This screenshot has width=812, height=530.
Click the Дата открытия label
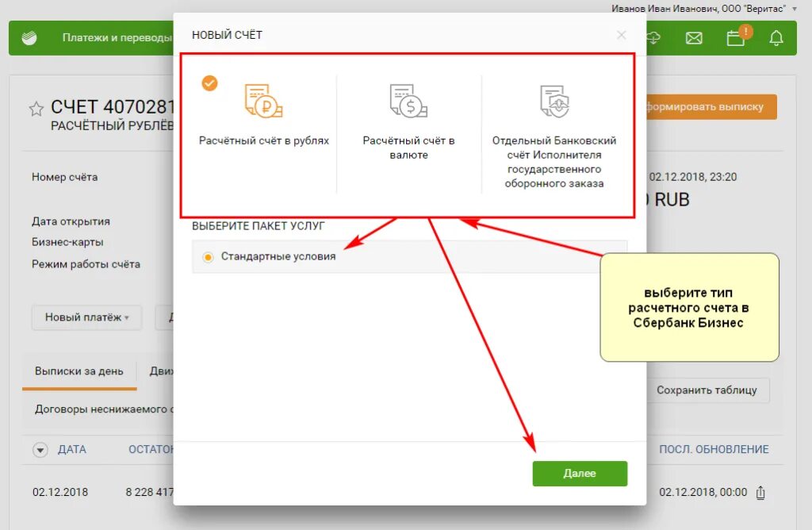click(x=71, y=221)
